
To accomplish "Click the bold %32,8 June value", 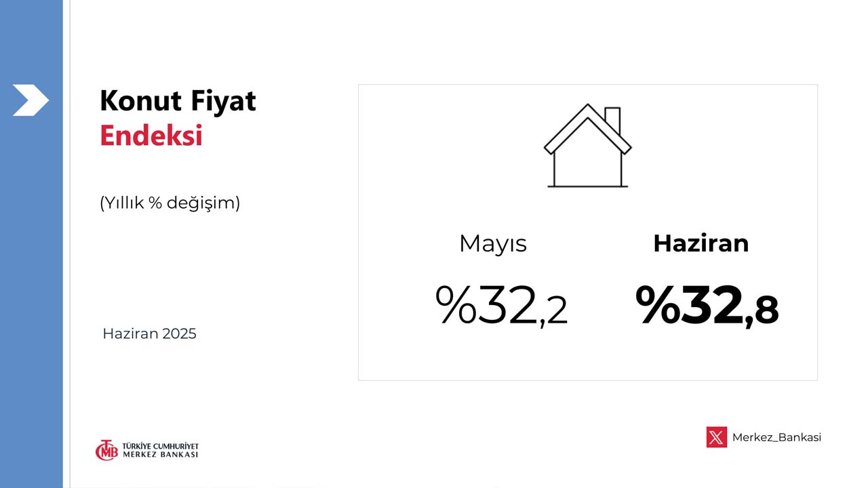I will click(707, 306).
